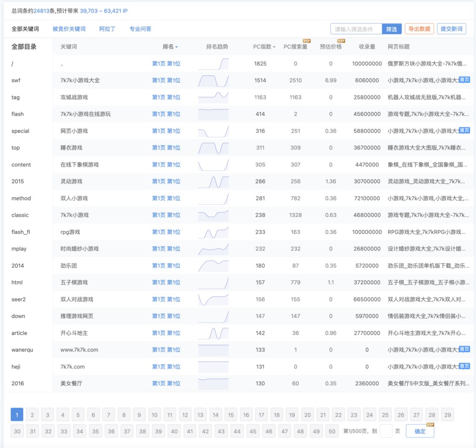
Task: Click the 全部目录 heading
Action: point(24,47)
